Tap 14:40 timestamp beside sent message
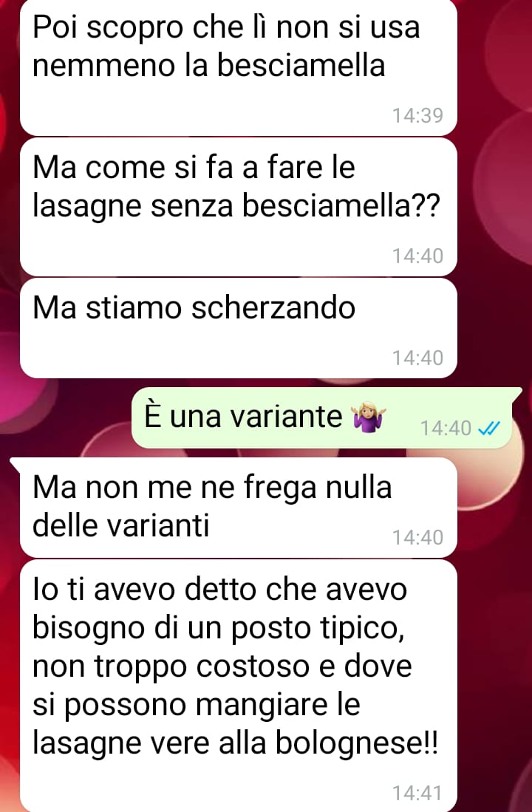The width and height of the screenshot is (532, 812). [446, 429]
